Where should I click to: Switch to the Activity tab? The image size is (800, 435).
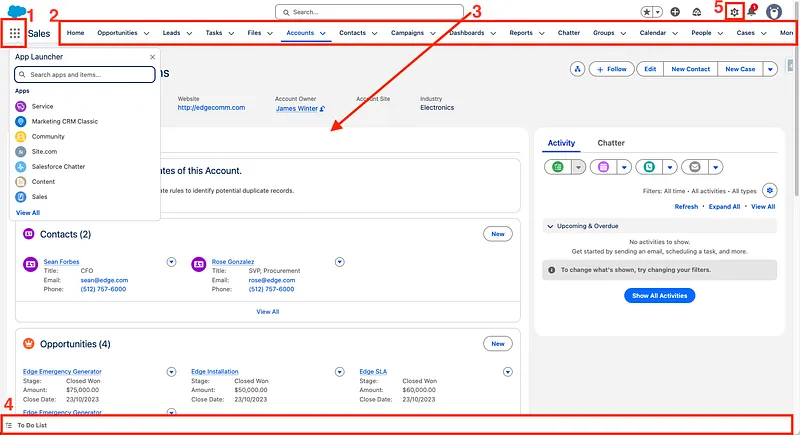tap(561, 143)
